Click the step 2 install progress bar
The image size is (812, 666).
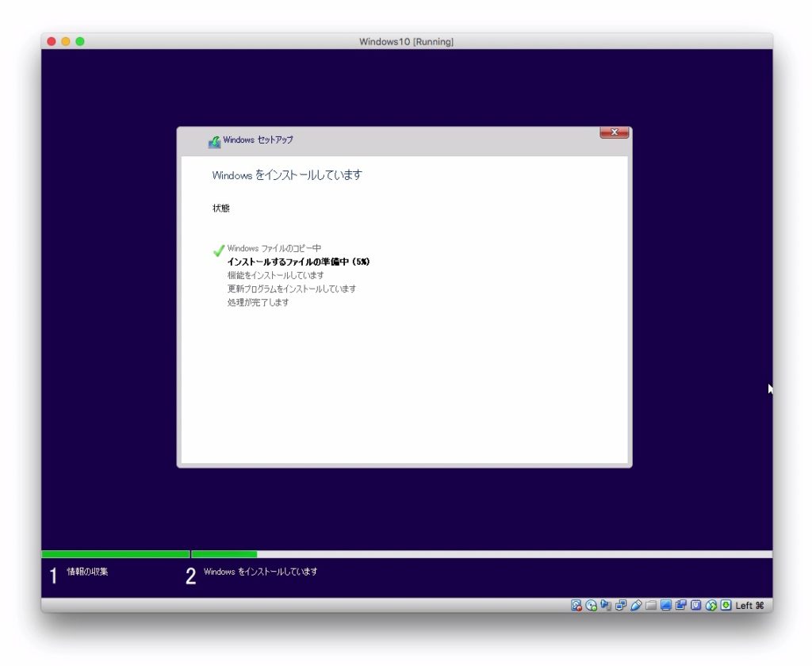click(481, 554)
